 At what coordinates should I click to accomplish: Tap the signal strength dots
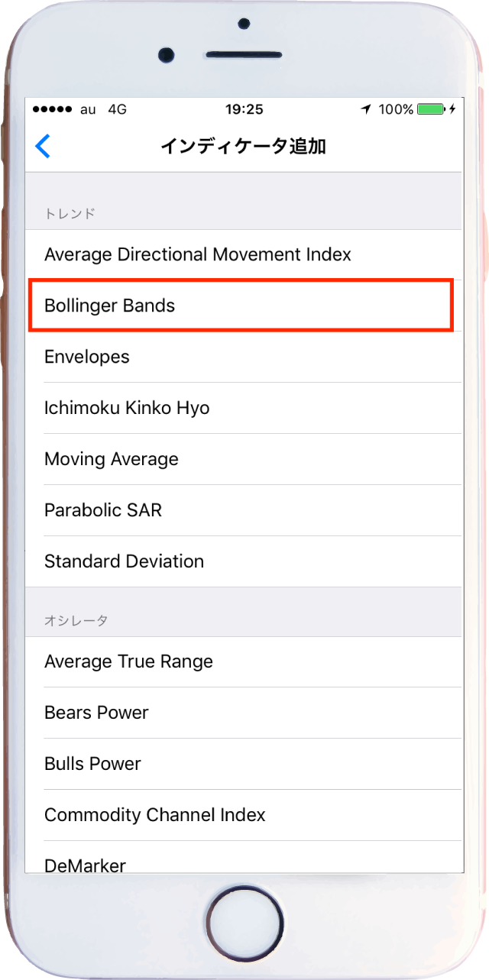pyautogui.click(x=51, y=109)
